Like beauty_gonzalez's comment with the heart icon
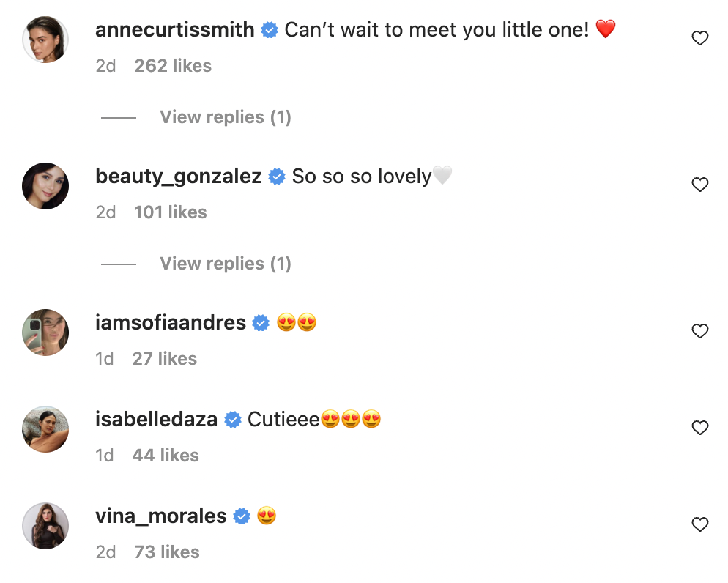728x583 pixels. [x=699, y=184]
